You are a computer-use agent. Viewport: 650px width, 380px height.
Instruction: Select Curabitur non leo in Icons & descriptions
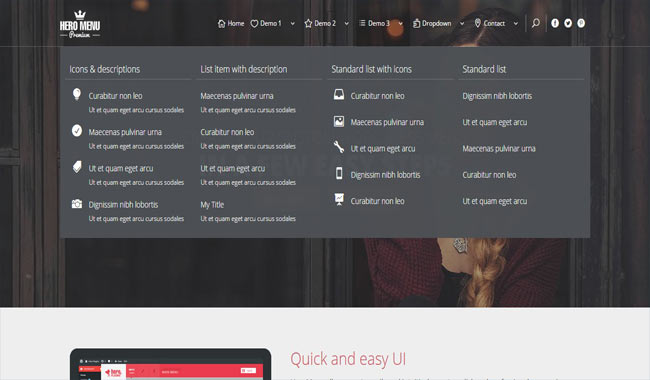click(x=115, y=96)
